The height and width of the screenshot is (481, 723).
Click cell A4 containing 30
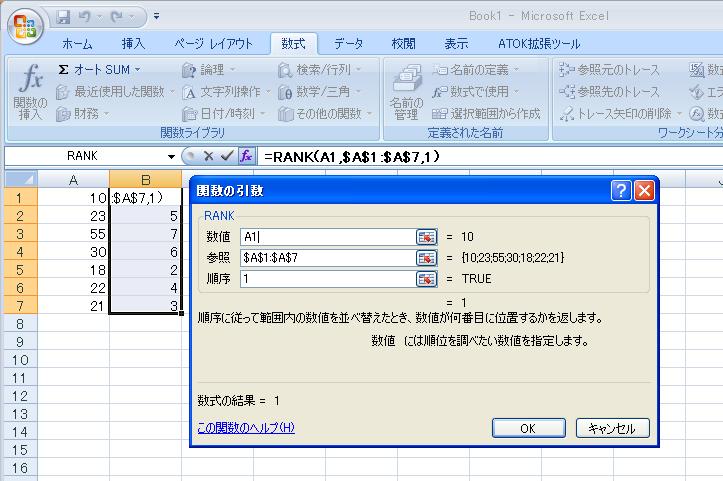click(73, 252)
